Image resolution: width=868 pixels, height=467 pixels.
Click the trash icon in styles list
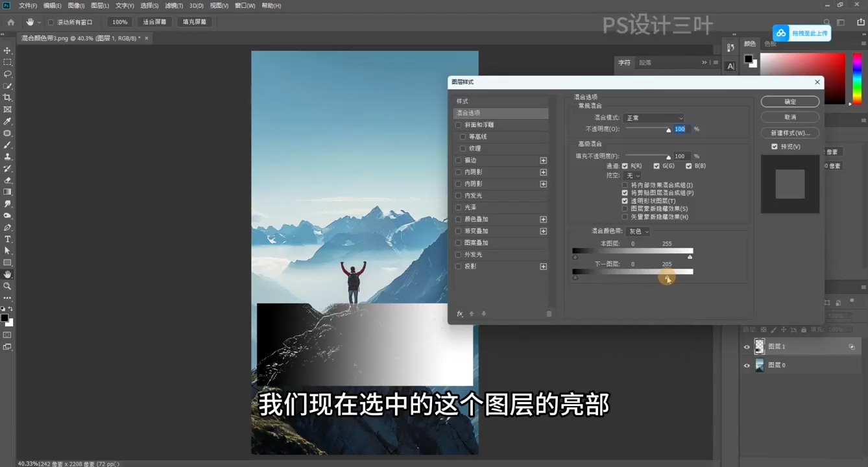click(549, 314)
